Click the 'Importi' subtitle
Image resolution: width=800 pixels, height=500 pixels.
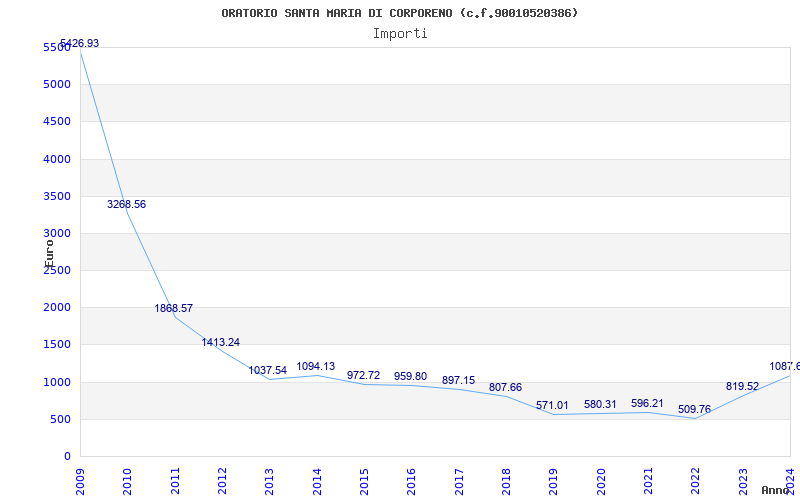point(400,33)
